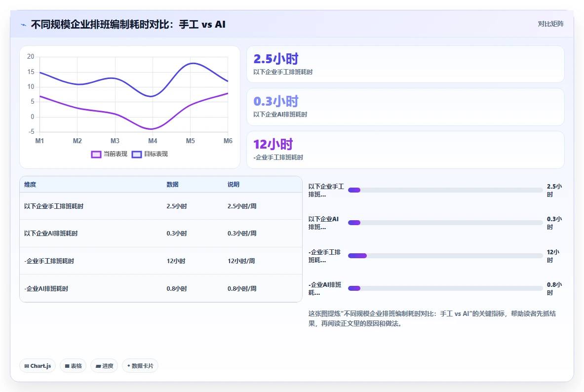Click table row -企业手工排班耗时
This screenshot has height=392, width=584.
coord(161,261)
